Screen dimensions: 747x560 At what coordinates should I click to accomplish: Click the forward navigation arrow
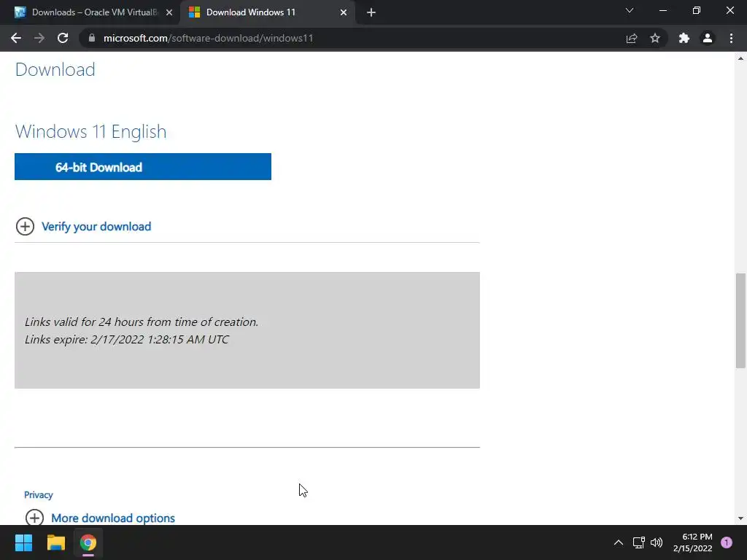tap(39, 38)
